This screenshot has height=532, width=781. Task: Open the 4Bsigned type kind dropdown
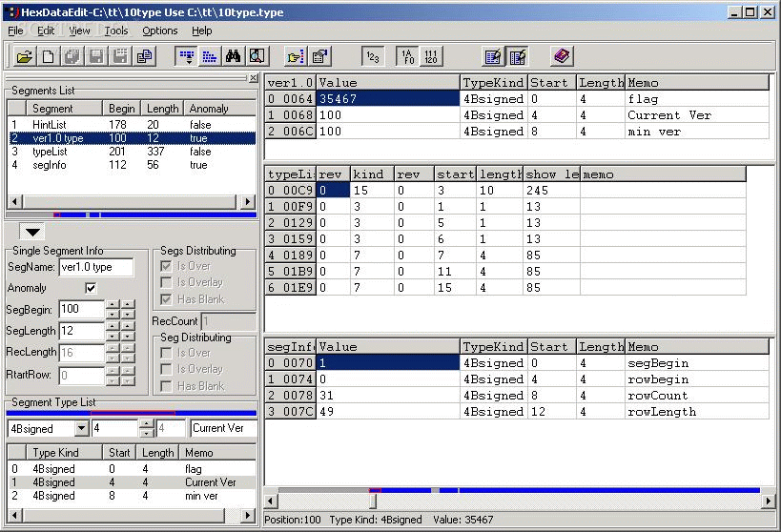pyautogui.click(x=82, y=428)
